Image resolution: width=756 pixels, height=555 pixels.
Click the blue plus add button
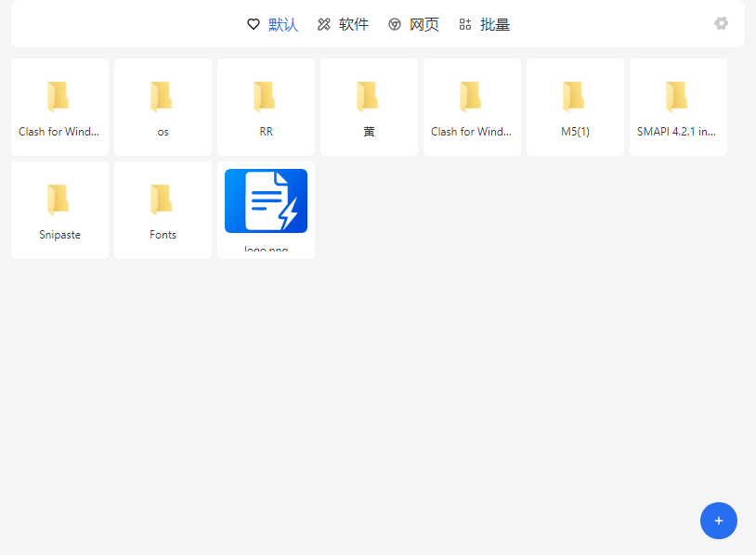point(719,521)
